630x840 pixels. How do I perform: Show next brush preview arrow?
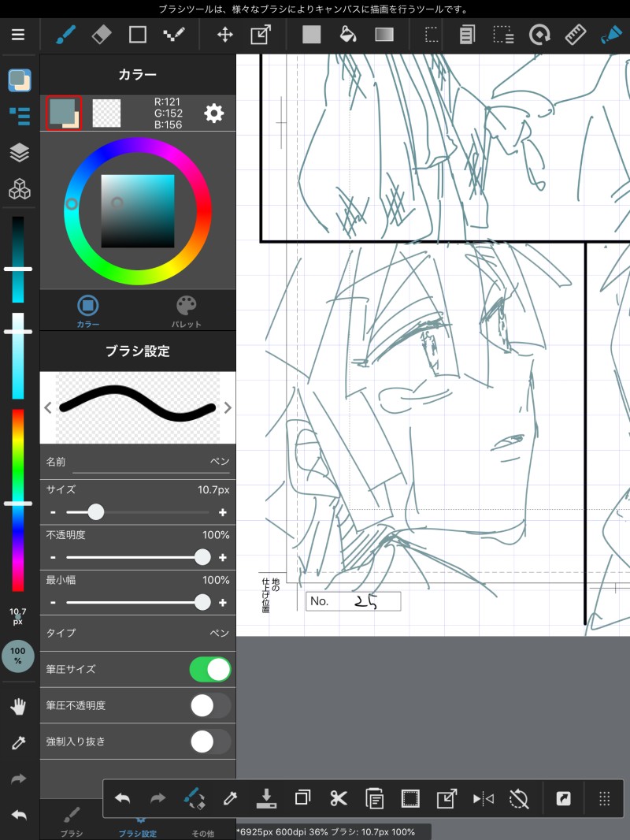coord(228,407)
